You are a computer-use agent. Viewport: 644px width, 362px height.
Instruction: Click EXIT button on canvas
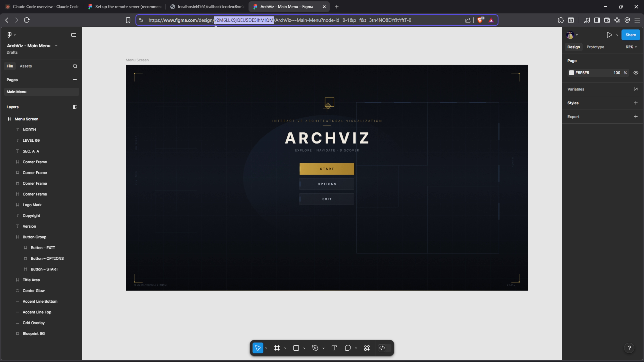327,199
